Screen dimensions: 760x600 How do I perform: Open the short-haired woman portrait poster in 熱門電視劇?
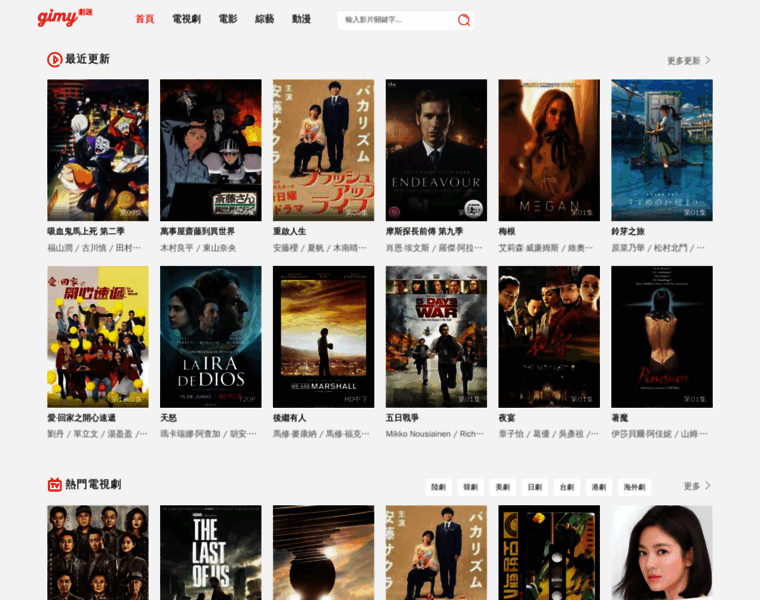[x=662, y=553]
